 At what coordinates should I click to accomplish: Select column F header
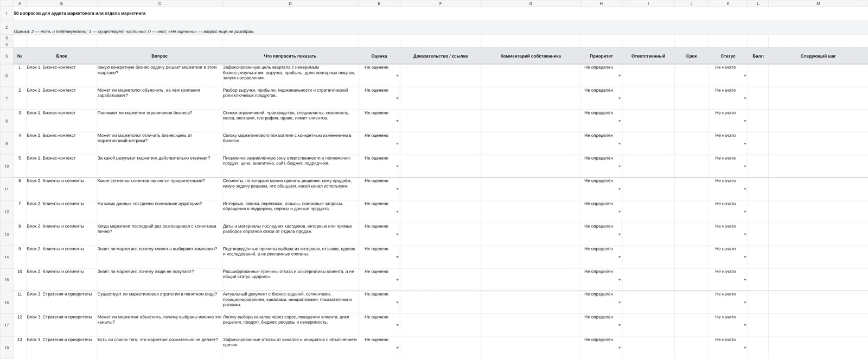[441, 3]
